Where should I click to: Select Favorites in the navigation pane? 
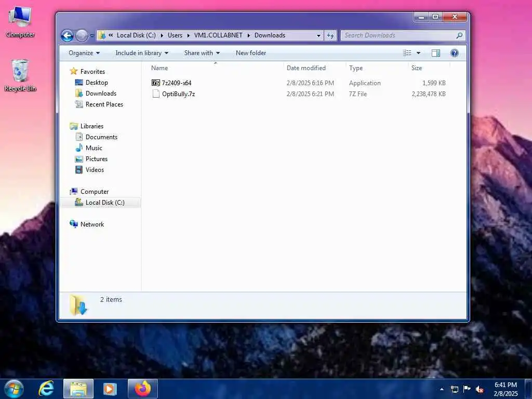click(92, 72)
